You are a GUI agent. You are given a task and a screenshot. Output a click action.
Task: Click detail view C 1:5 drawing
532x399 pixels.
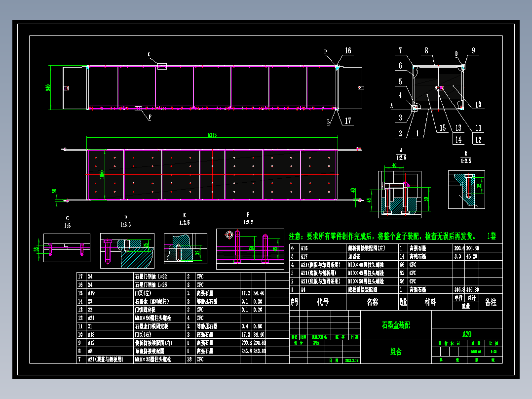pyautogui.click(x=67, y=248)
